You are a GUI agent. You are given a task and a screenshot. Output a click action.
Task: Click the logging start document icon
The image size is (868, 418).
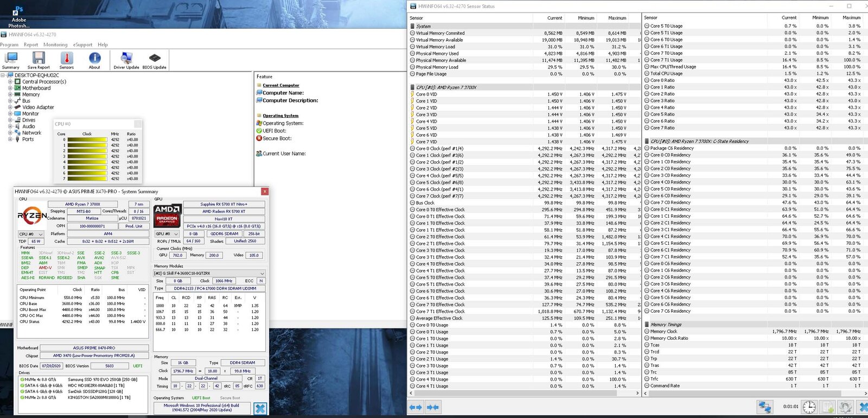pyautogui.click(x=827, y=407)
